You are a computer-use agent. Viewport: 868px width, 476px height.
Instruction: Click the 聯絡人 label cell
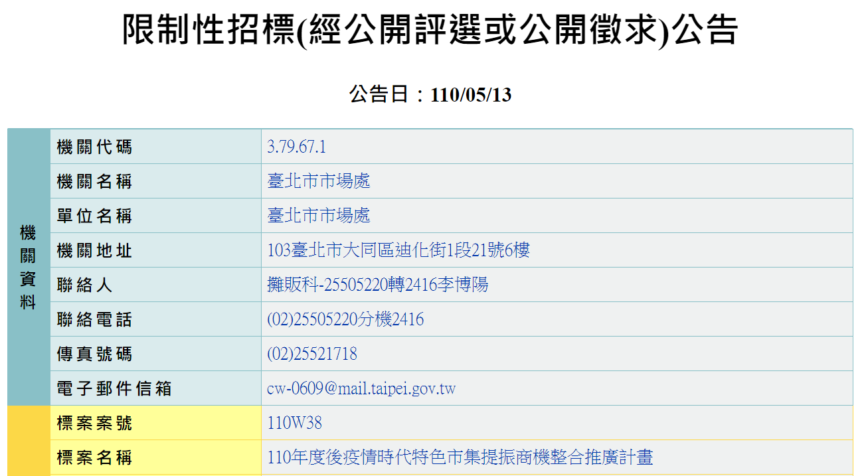tap(155, 285)
